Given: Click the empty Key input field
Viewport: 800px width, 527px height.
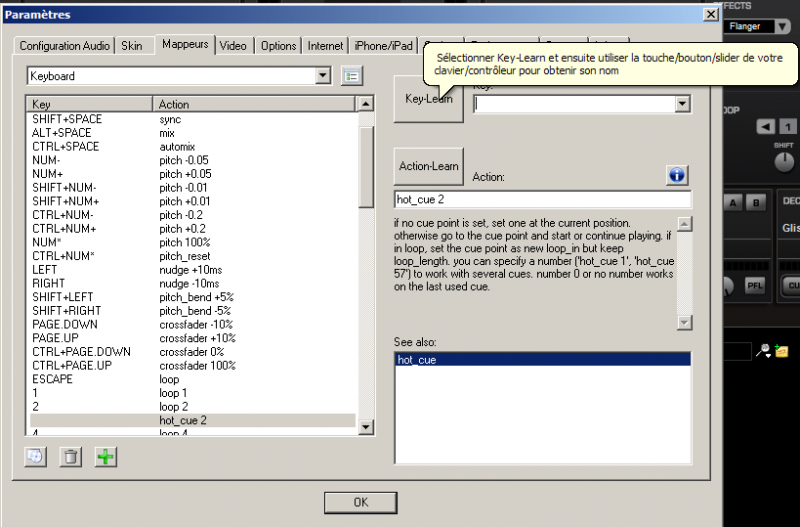Looking at the screenshot, I should [574, 104].
